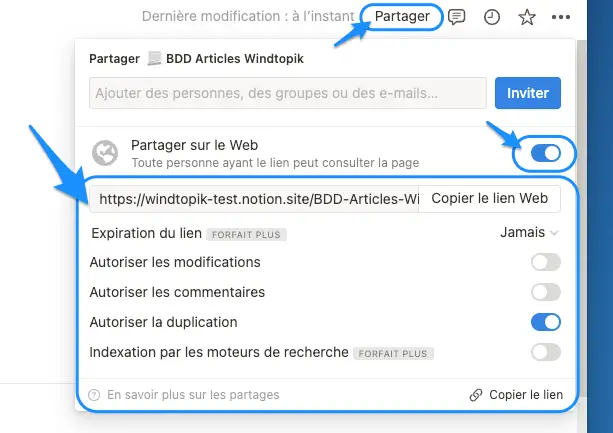Disable the Partager sur le Web toggle
The width and height of the screenshot is (613, 433).
point(546,153)
